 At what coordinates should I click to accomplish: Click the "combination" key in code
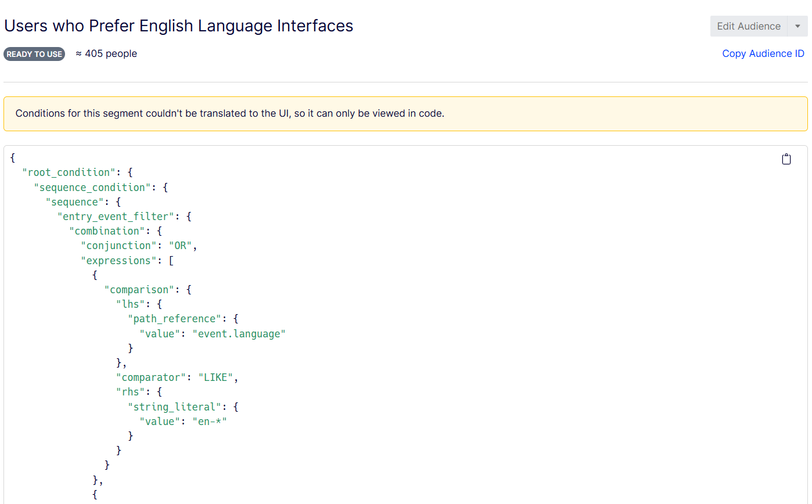pos(107,231)
